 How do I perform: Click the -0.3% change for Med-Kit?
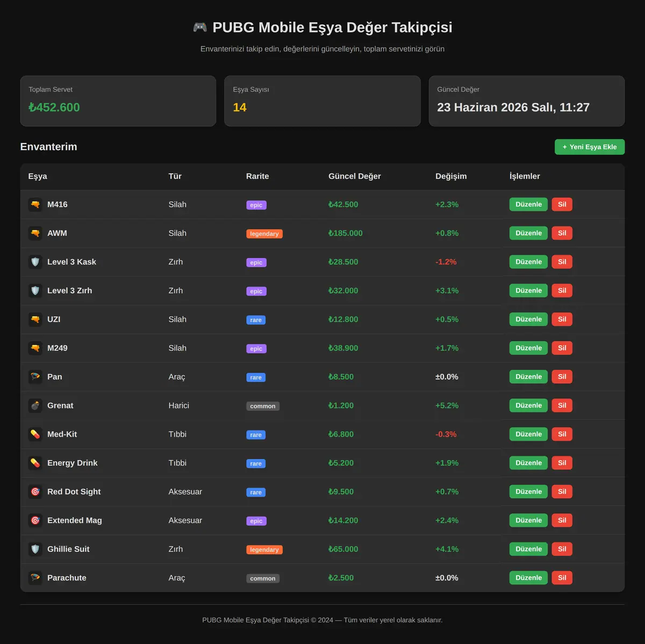(x=446, y=434)
